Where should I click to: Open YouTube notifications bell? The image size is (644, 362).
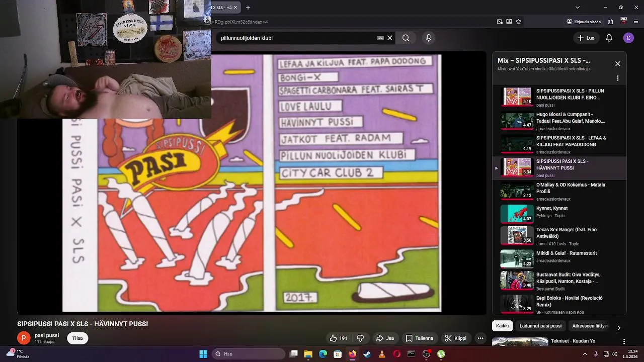tap(609, 38)
